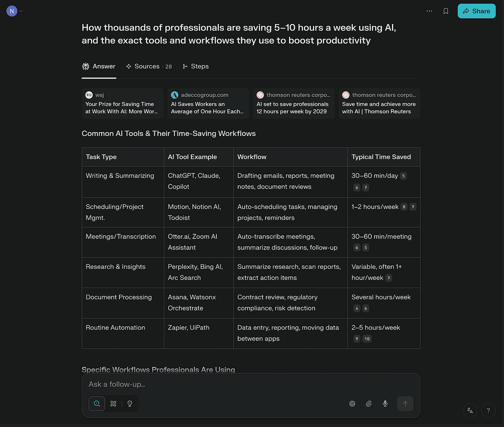Click the 'Meetings/Transcription' cell
Image resolution: width=504 pixels, height=427 pixels.
pos(123,242)
